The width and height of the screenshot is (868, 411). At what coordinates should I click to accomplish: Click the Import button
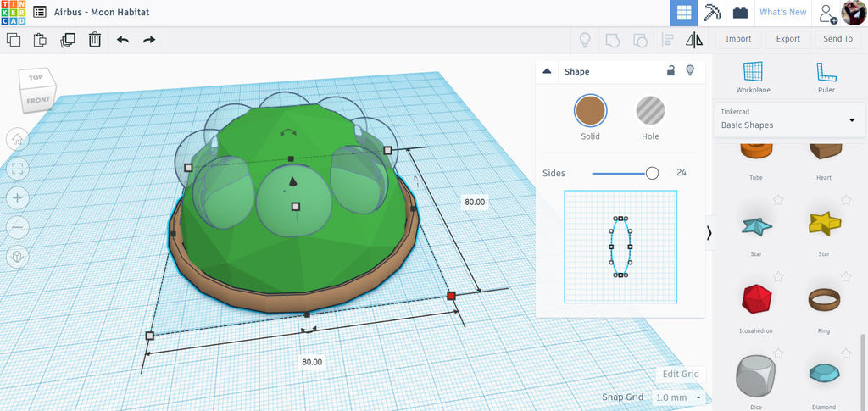(738, 39)
